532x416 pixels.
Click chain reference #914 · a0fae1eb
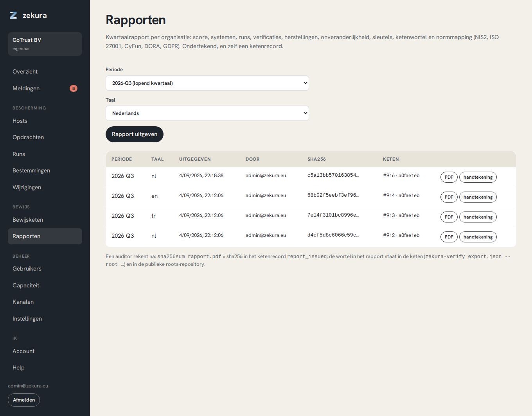[401, 195]
